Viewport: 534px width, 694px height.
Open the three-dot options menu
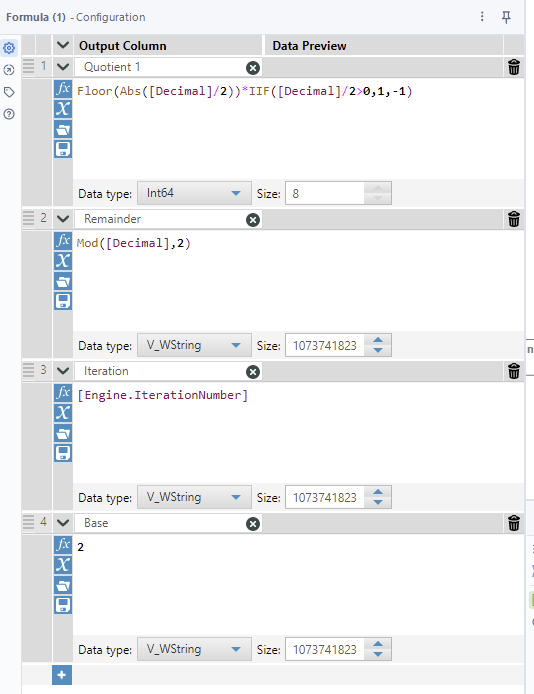(x=482, y=17)
